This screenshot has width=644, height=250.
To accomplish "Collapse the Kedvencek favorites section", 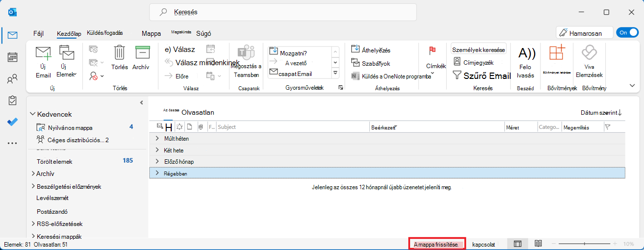I will [x=32, y=114].
